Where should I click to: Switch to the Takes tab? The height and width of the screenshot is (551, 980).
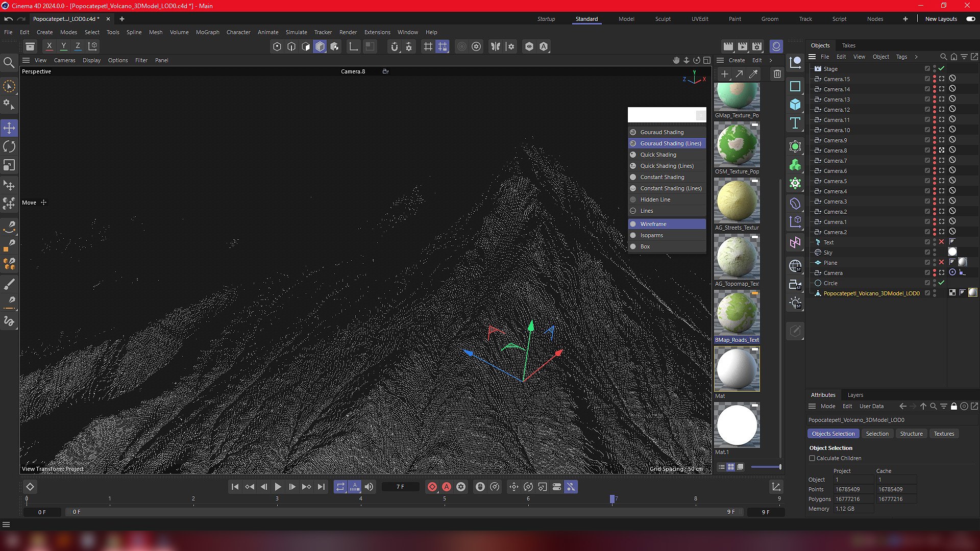(x=849, y=45)
